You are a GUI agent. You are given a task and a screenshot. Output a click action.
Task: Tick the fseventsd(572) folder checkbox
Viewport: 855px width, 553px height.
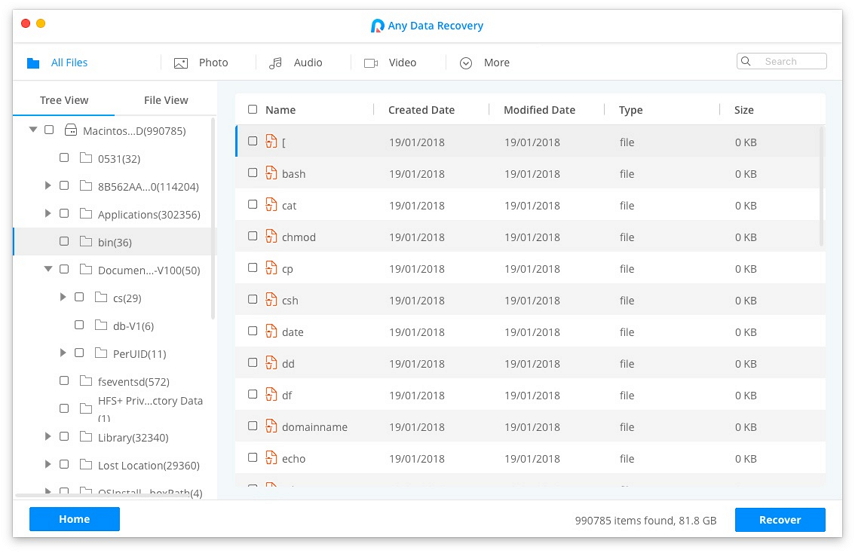pos(64,381)
